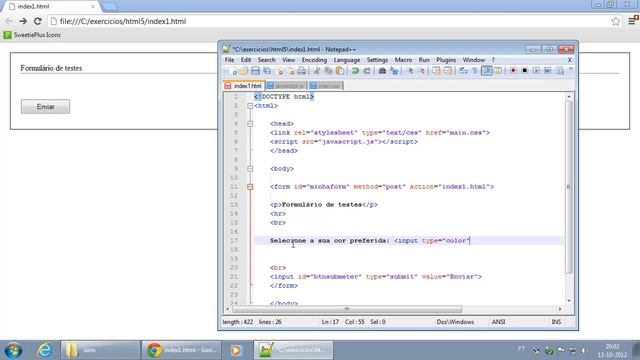The width and height of the screenshot is (640, 360).
Task: Click the Chrome address bar
Action: click(x=334, y=21)
